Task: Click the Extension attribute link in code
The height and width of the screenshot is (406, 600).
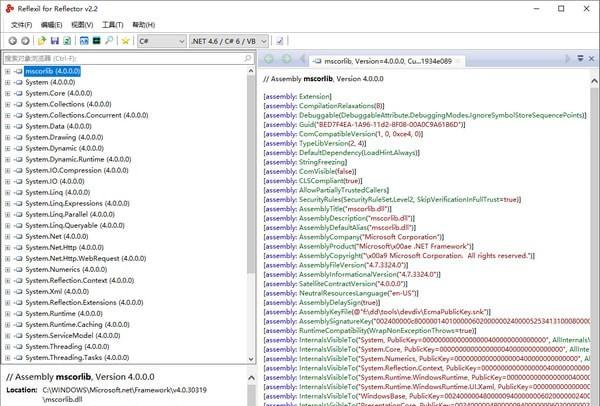Action: pyautogui.click(x=314, y=96)
